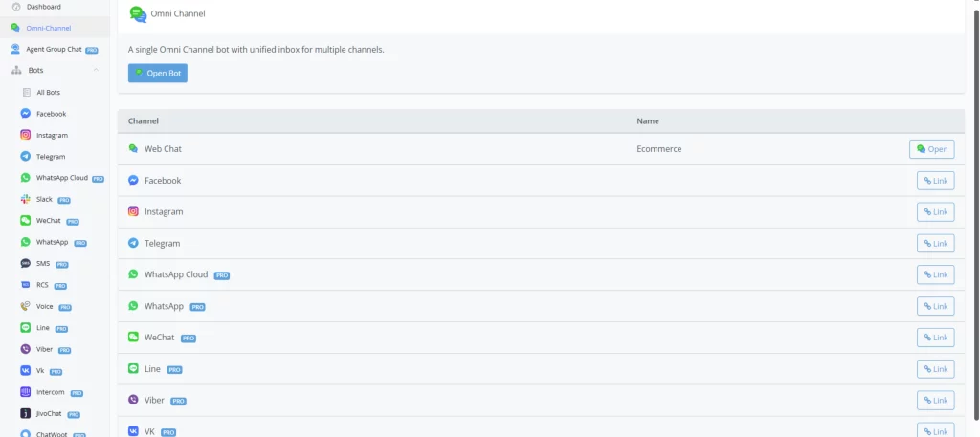The width and height of the screenshot is (980, 437).
Task: Click the Slack icon in sidebar
Action: coord(26,199)
